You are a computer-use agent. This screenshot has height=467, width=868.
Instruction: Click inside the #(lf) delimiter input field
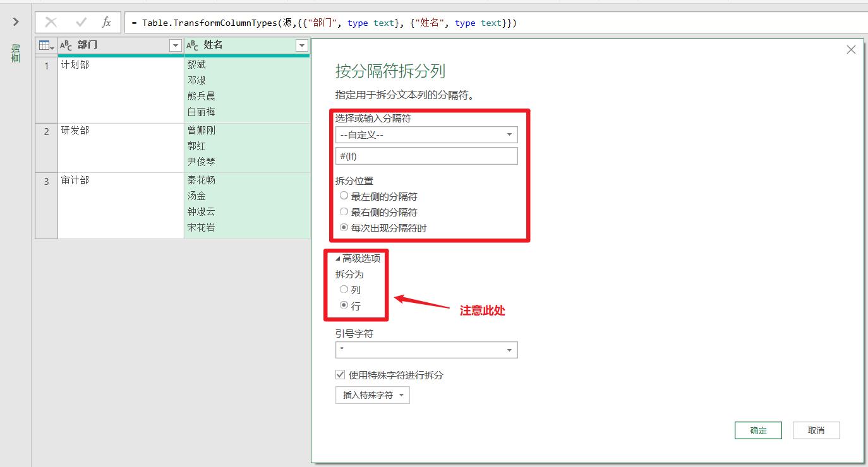point(426,155)
